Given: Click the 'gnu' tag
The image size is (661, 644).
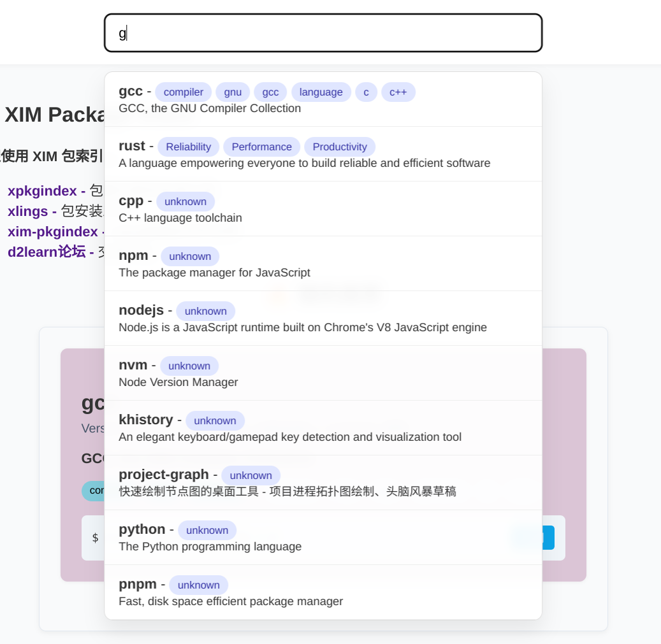Looking at the screenshot, I should click(233, 92).
